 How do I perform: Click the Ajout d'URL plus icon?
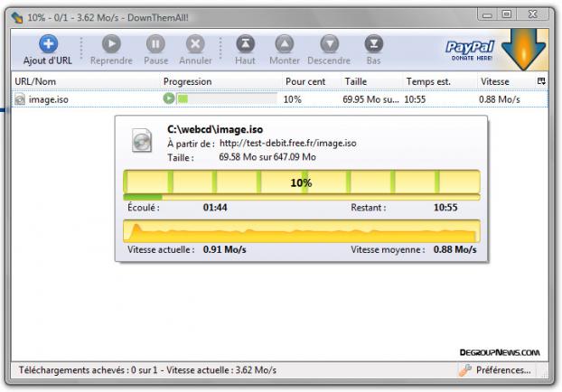coord(49,44)
